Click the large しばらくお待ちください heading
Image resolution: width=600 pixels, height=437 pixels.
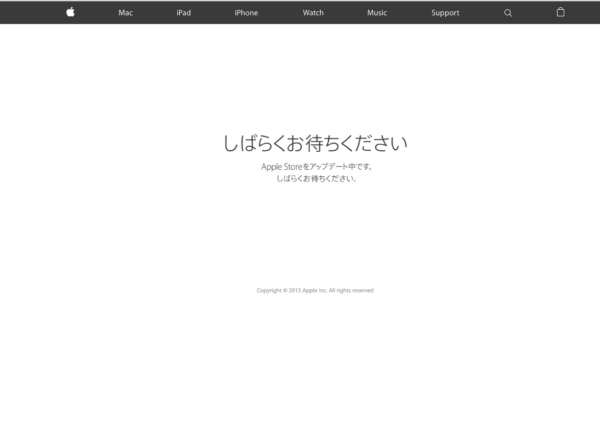[x=315, y=143]
